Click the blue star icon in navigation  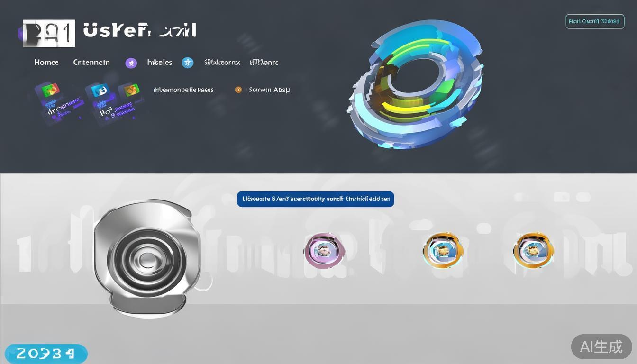[188, 63]
